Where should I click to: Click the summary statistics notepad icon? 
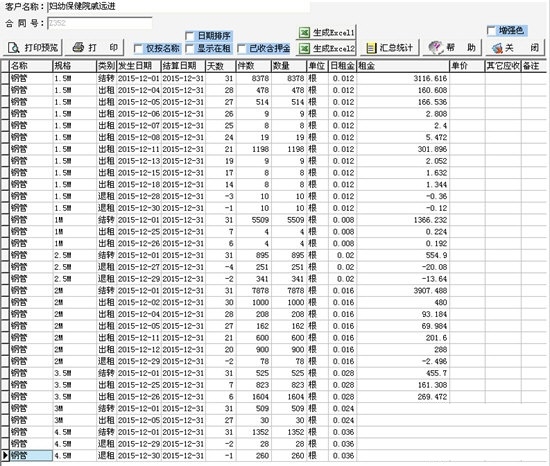click(x=371, y=48)
